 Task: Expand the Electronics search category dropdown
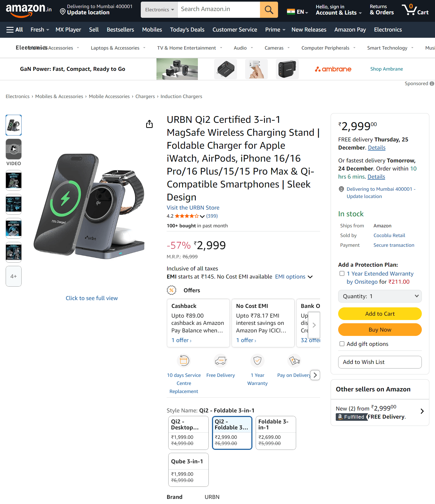pyautogui.click(x=159, y=10)
